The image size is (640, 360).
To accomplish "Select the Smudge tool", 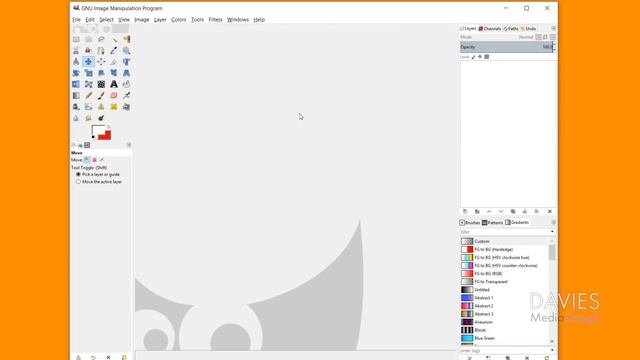I will 88,118.
